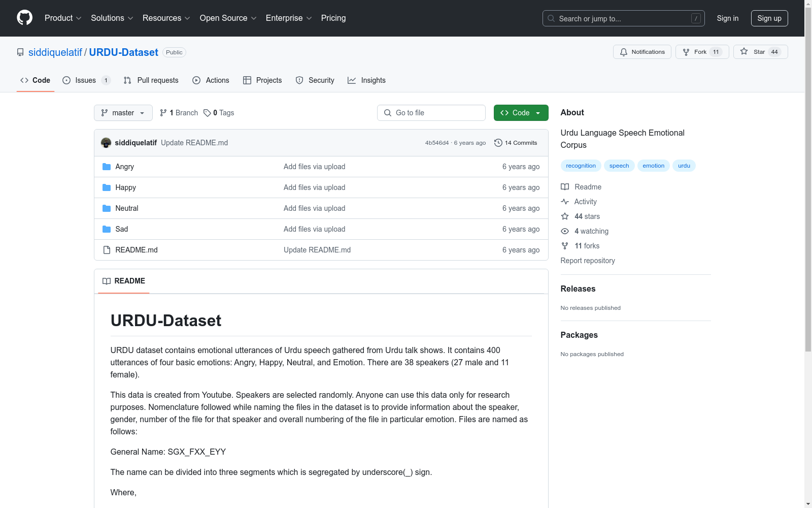The width and height of the screenshot is (812, 508).
Task: Click the urdu topic tag
Action: [x=684, y=166]
